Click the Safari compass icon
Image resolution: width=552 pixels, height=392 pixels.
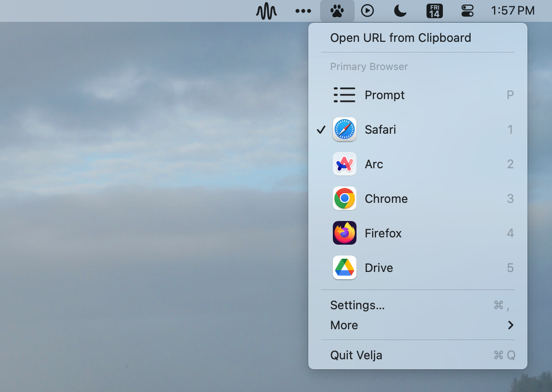(345, 130)
